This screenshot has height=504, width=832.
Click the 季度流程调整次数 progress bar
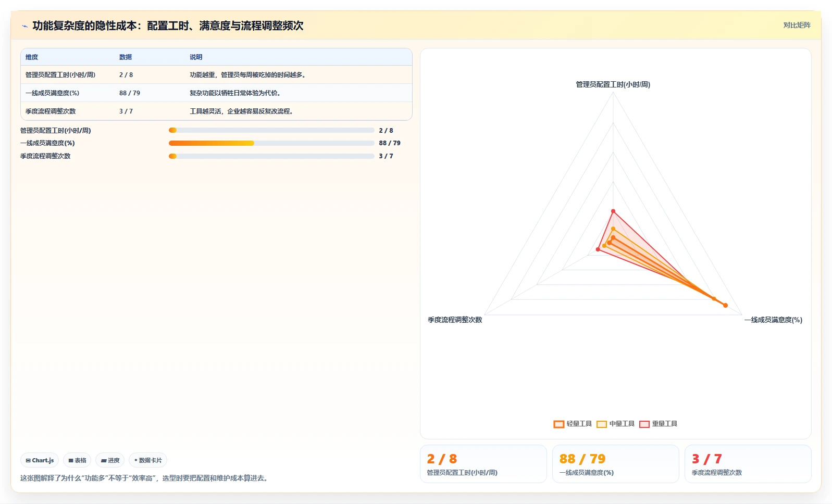[271, 156]
